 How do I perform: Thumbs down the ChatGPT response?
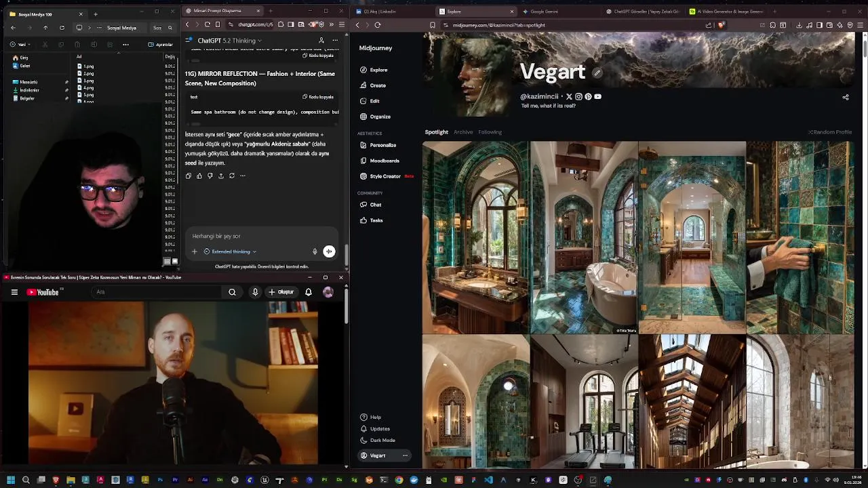click(x=210, y=176)
